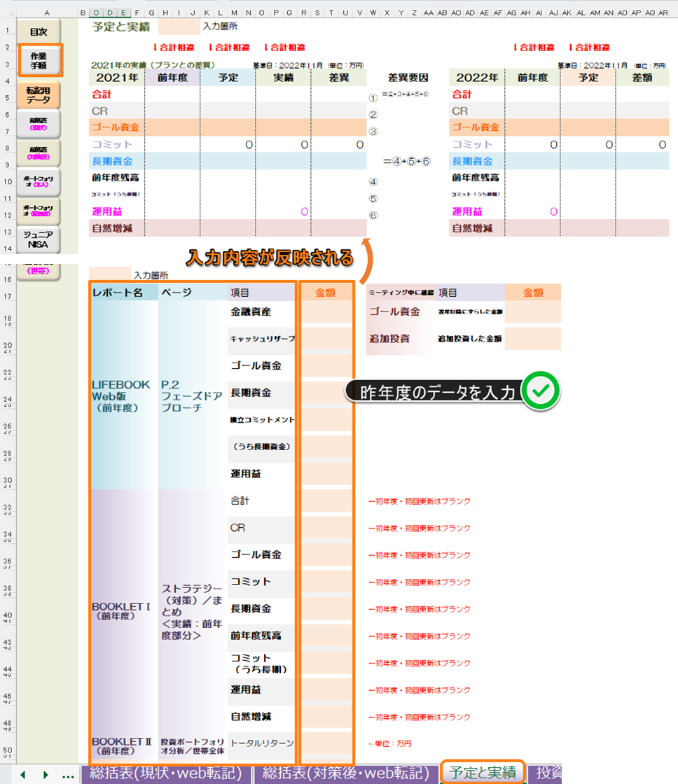This screenshot has width=678, height=784.
Task: Switch to 総括表(対策後・web転記) sheet tab
Action: coord(345,773)
